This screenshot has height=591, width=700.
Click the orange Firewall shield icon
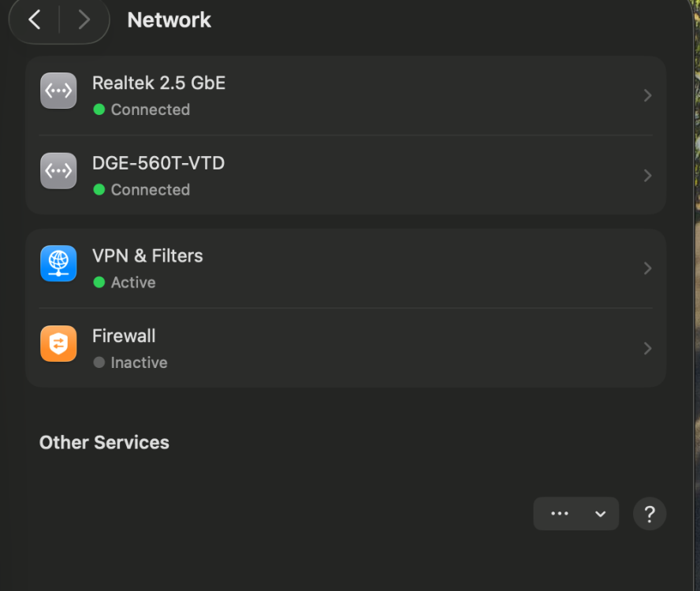(58, 344)
